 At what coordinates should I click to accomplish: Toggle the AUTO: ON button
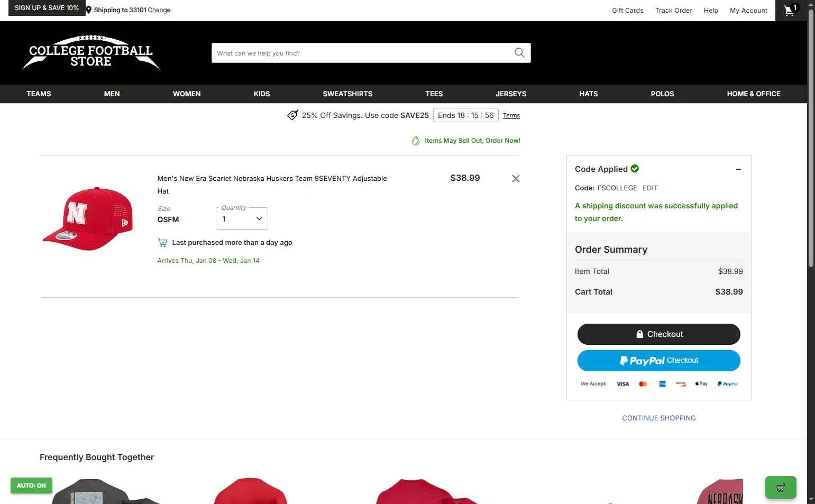coord(31,485)
